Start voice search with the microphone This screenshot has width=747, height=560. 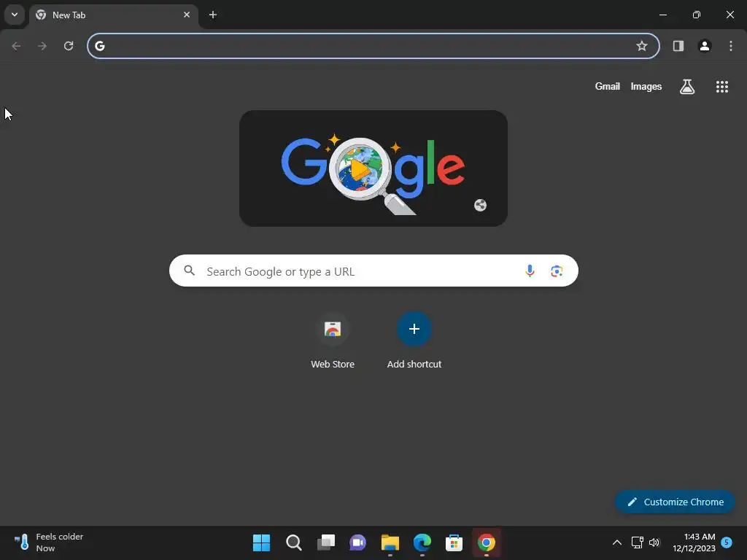click(530, 271)
